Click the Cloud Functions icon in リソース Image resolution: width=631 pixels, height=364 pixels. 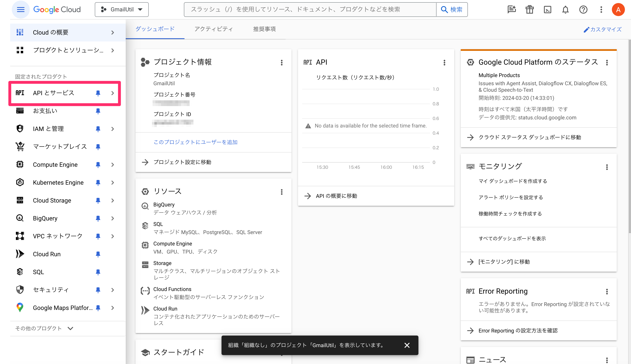coord(145,291)
